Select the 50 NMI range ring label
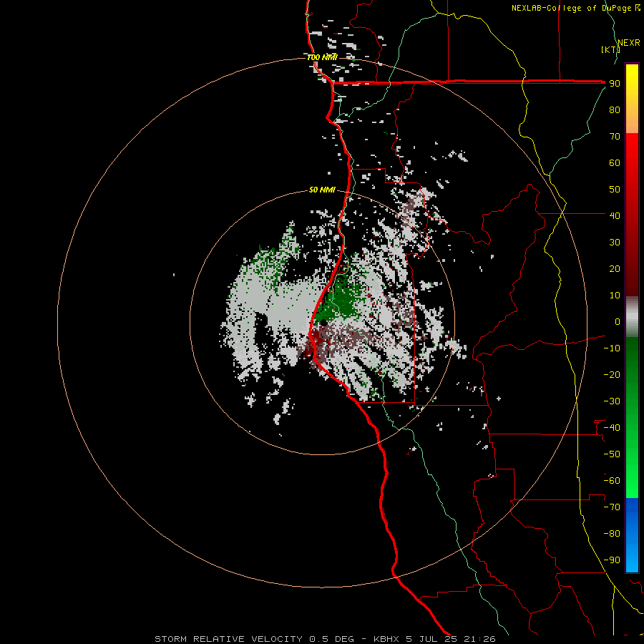This screenshot has width=644, height=644. (x=322, y=190)
